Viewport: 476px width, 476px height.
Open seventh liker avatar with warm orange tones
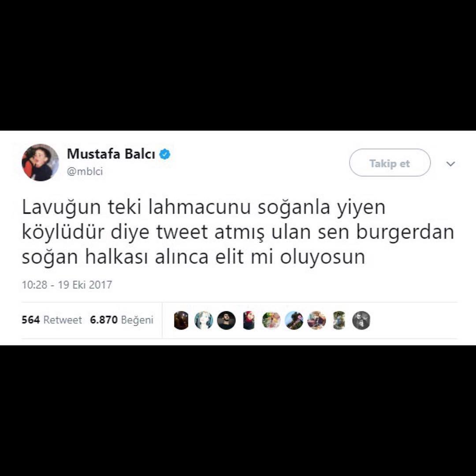point(316,320)
